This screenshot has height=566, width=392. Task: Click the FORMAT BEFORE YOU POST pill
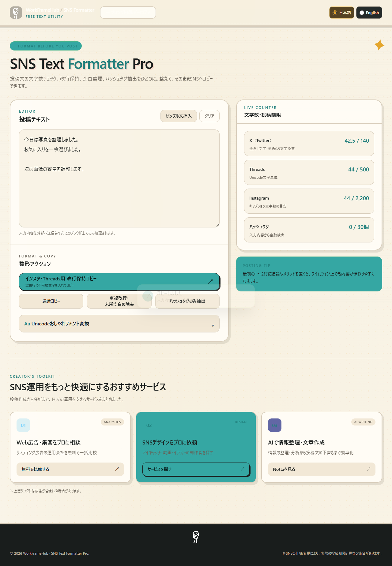(x=46, y=46)
